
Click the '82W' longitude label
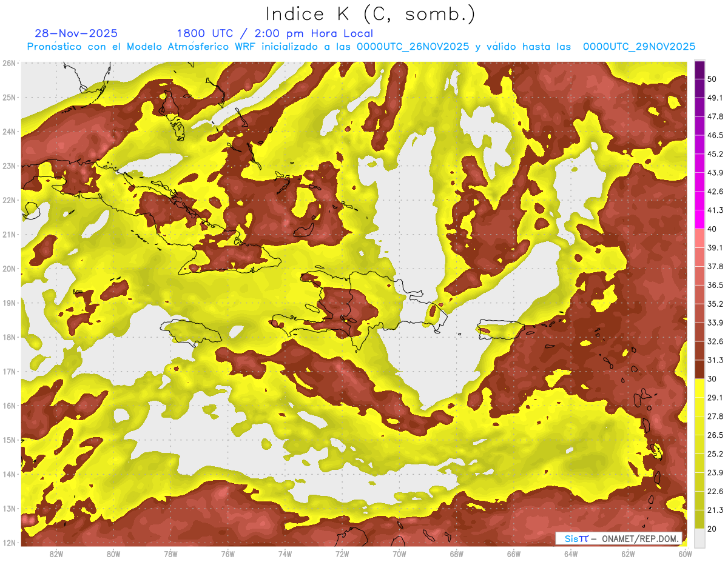tap(56, 554)
